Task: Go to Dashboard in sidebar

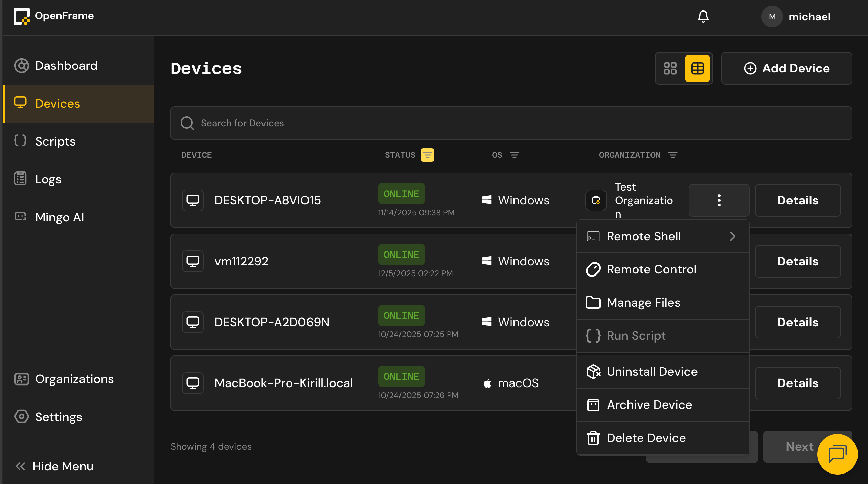Action: (78, 66)
